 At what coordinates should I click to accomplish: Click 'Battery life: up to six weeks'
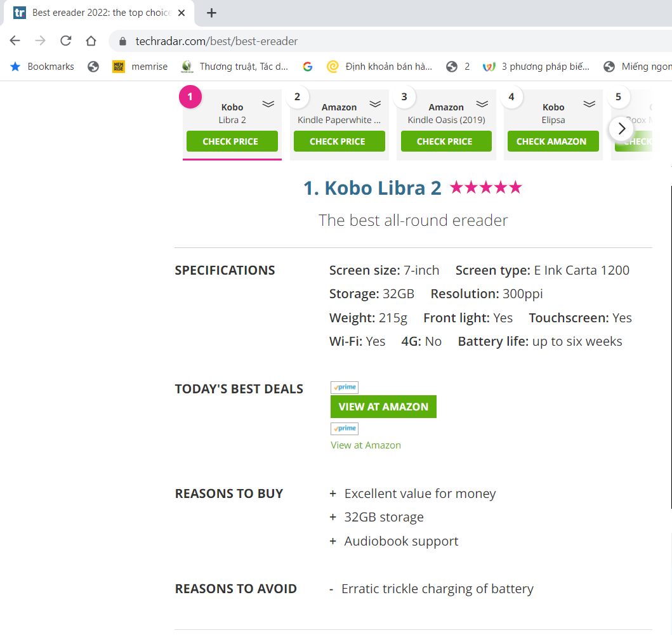click(540, 341)
